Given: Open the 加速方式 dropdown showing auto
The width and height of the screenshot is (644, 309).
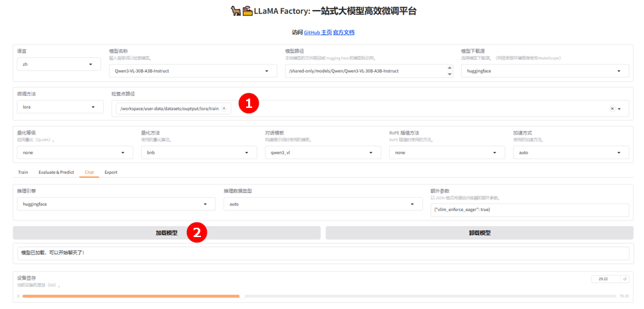Looking at the screenshot, I should 571,153.
